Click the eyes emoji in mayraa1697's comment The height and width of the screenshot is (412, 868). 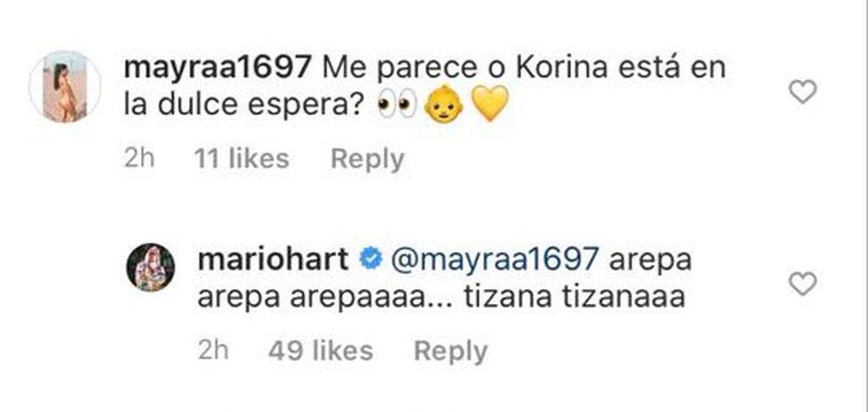click(397, 105)
